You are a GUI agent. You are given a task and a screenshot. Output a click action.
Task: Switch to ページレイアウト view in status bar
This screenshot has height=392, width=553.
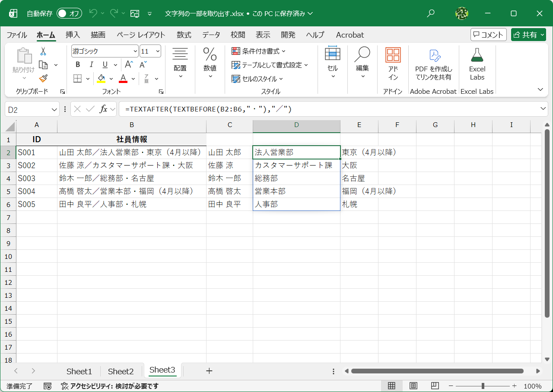tap(413, 386)
